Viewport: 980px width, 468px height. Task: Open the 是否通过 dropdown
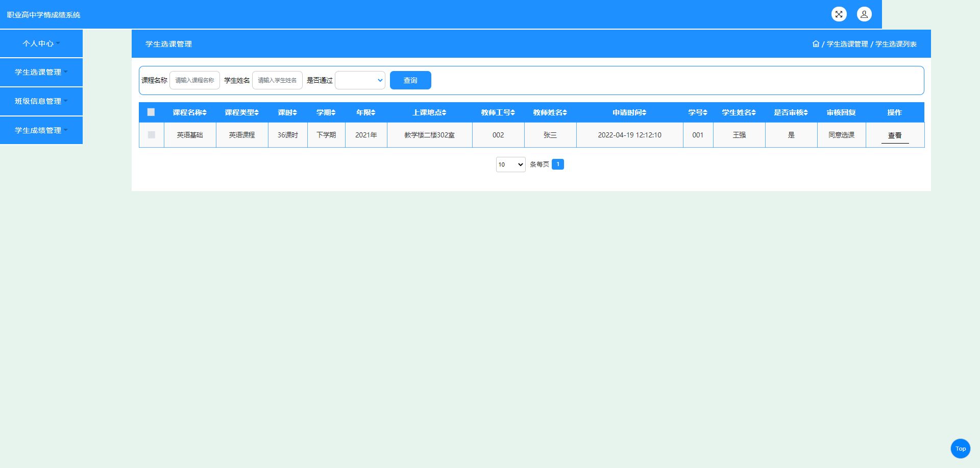(x=360, y=80)
